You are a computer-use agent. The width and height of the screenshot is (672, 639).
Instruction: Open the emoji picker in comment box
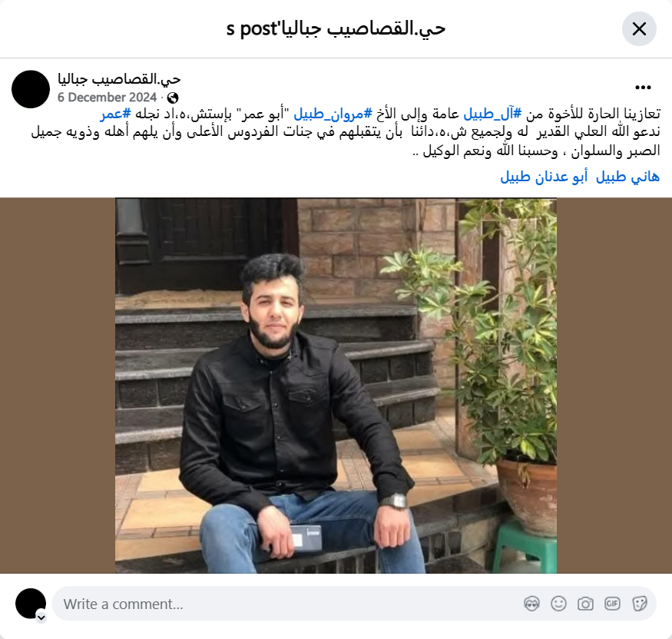558,604
